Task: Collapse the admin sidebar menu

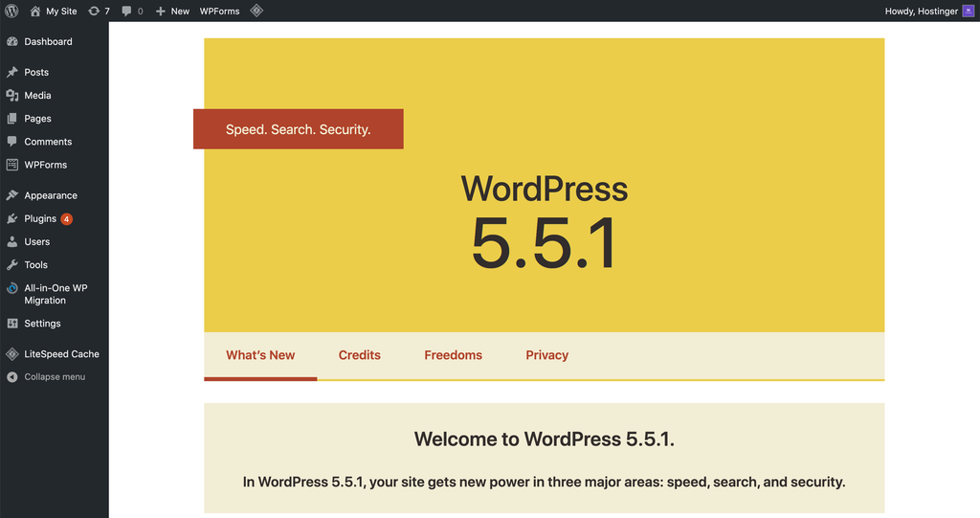Action: pyautogui.click(x=55, y=376)
